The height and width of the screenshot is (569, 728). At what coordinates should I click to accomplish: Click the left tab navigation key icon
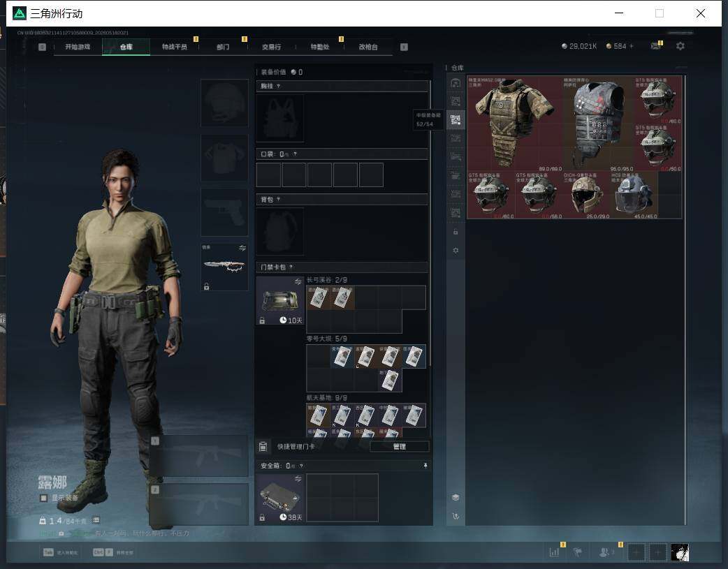click(42, 47)
